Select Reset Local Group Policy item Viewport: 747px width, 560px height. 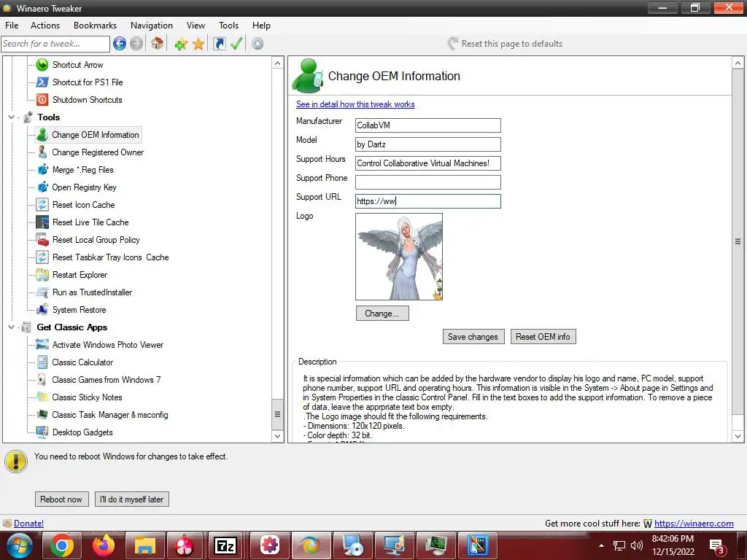(x=96, y=240)
